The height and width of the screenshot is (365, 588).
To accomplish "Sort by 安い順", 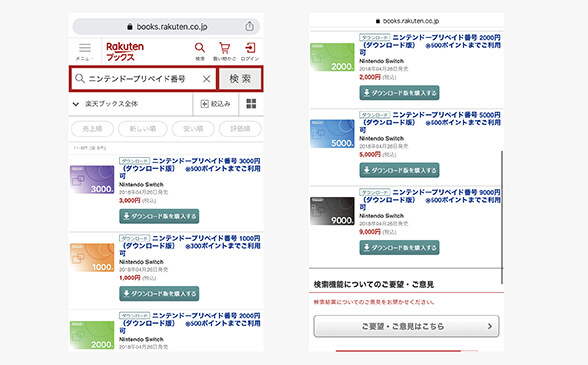I will click(193, 129).
